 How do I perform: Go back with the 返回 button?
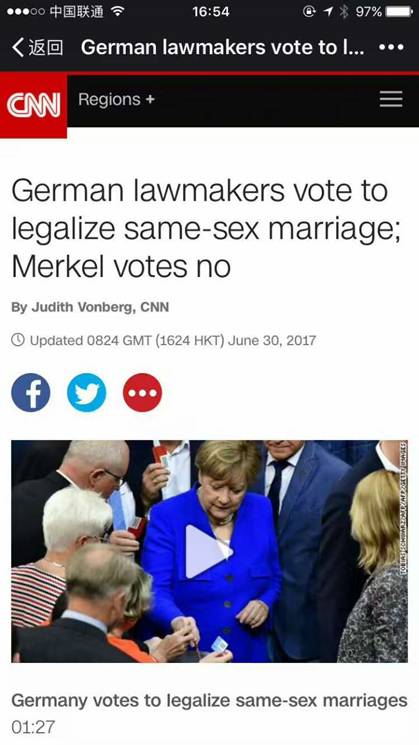38,48
